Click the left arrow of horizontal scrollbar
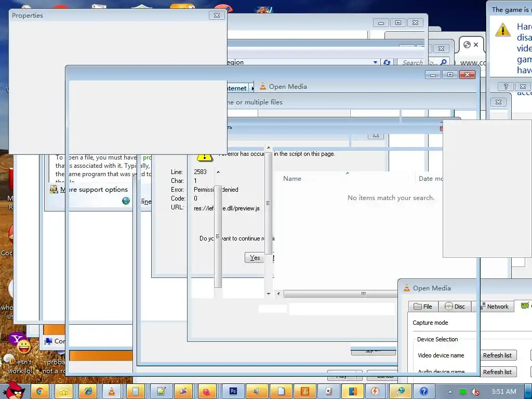Viewport: 532px width, 399px height. [278, 294]
